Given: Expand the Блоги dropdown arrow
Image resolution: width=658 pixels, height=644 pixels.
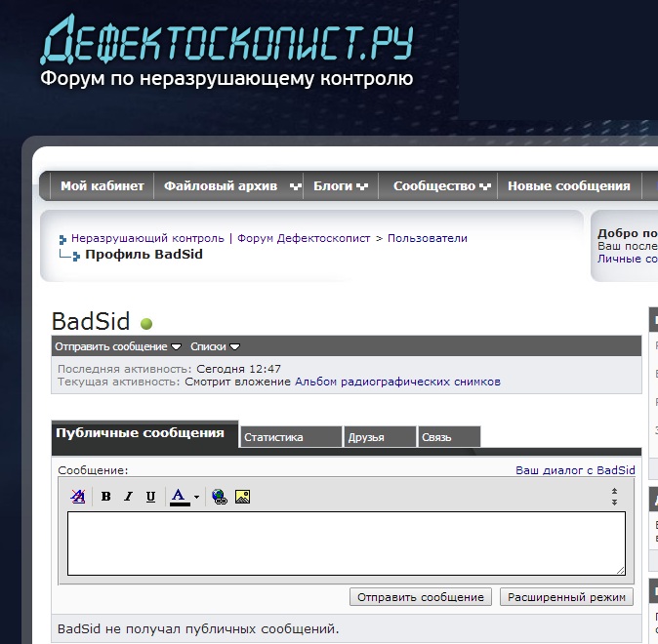Looking at the screenshot, I should (362, 186).
